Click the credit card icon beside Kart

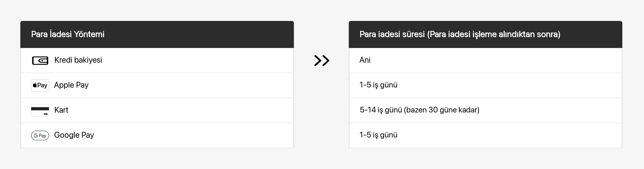click(40, 110)
